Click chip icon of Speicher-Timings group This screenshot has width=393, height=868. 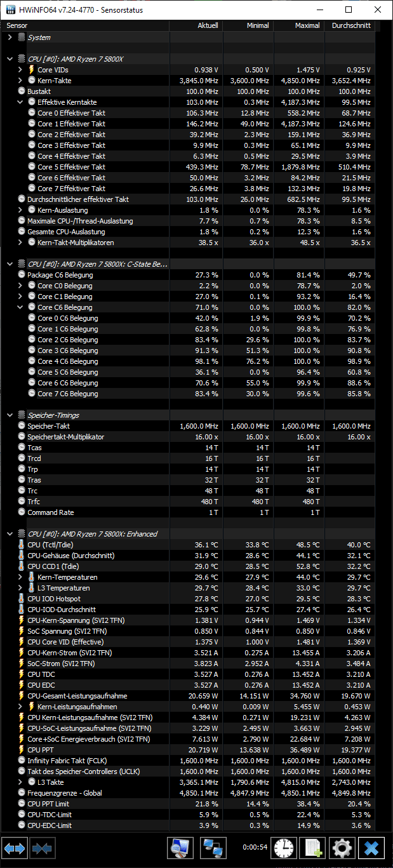pyautogui.click(x=22, y=415)
